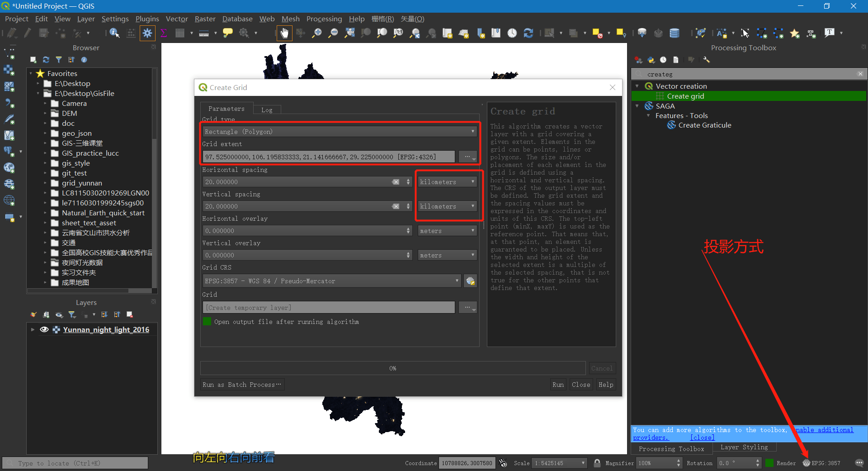Expand the Camera folder
The height and width of the screenshot is (471, 868).
click(x=45, y=104)
